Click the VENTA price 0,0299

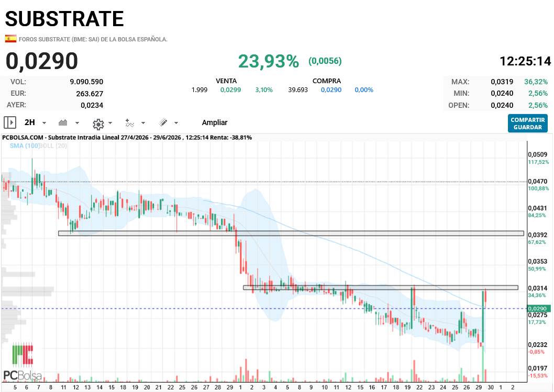(230, 89)
